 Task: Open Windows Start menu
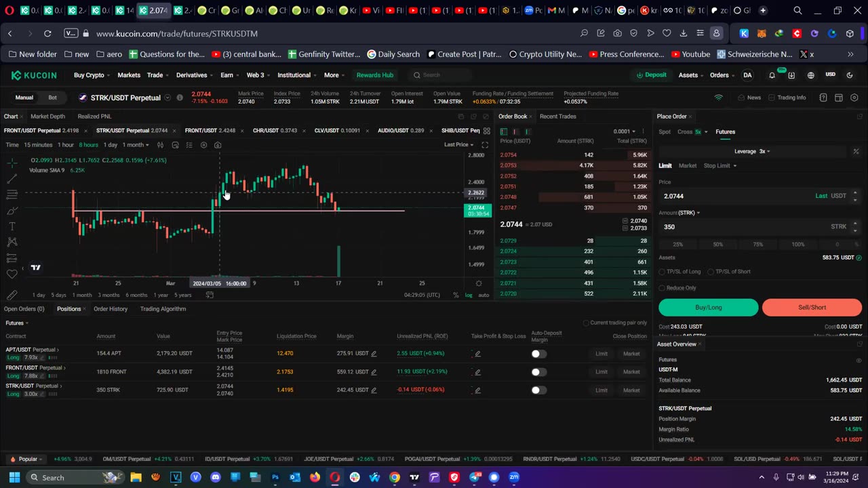pos(14,478)
